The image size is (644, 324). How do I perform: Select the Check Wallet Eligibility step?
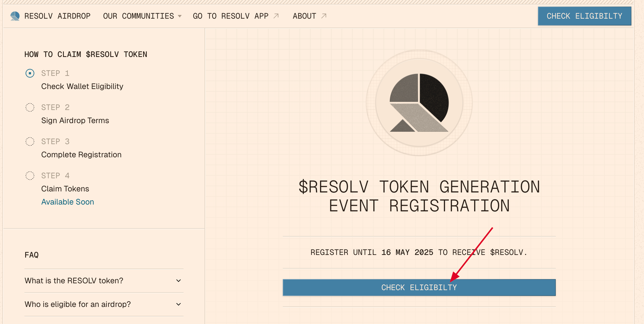coord(82,86)
